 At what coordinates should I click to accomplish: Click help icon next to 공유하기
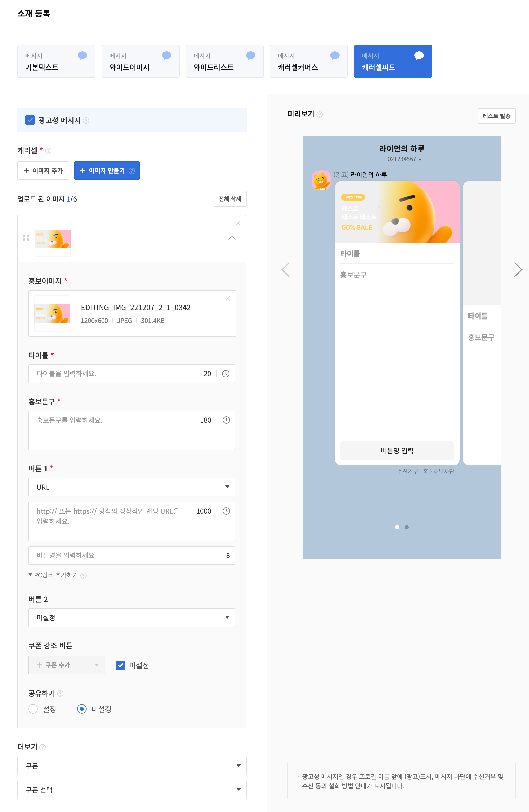[60, 694]
